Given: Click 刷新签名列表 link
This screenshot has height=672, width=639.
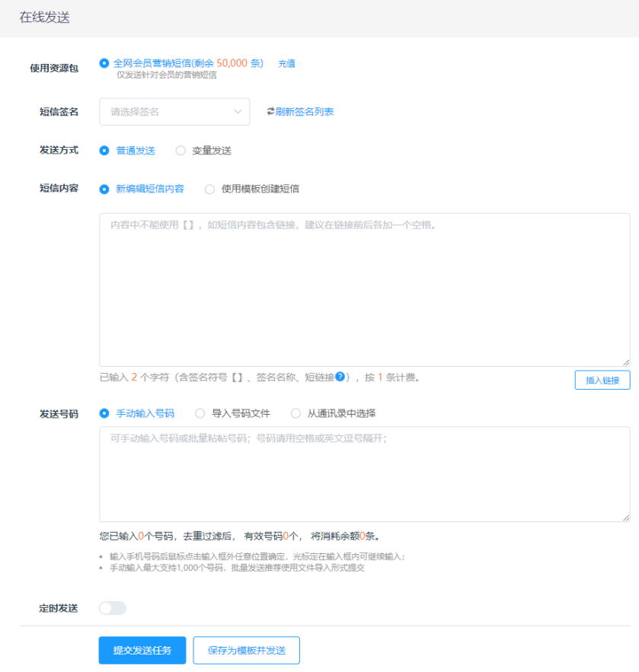Looking at the screenshot, I should tap(304, 112).
